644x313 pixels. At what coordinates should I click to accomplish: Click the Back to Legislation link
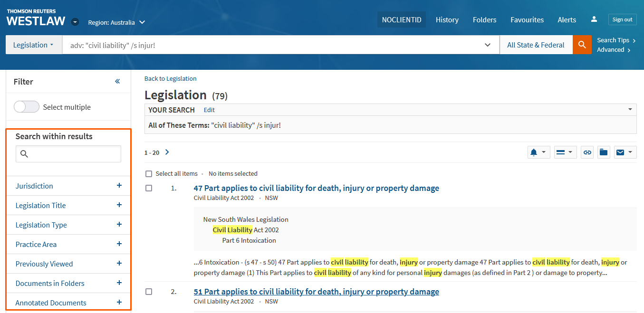point(170,79)
